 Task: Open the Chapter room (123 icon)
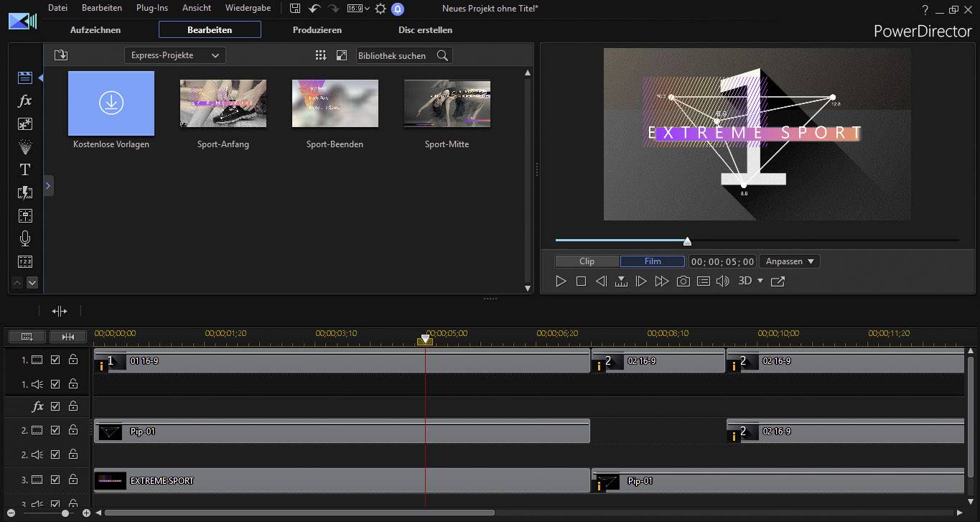[x=24, y=261]
